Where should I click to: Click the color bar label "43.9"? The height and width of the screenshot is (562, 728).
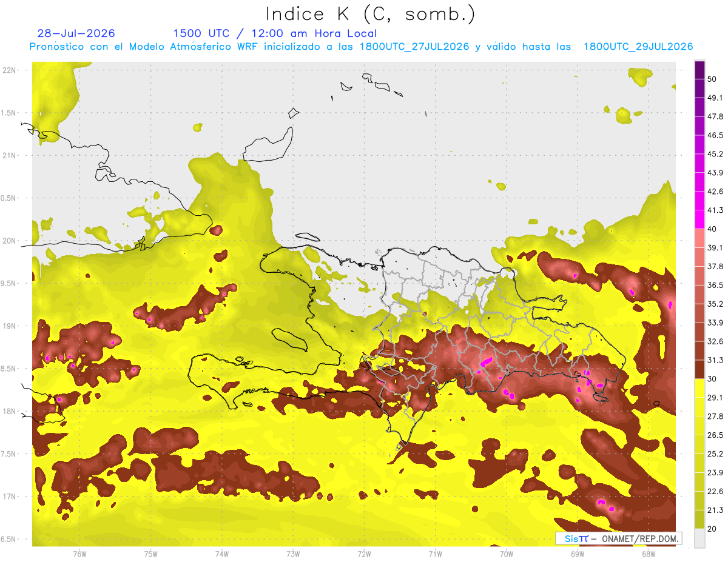(x=715, y=173)
